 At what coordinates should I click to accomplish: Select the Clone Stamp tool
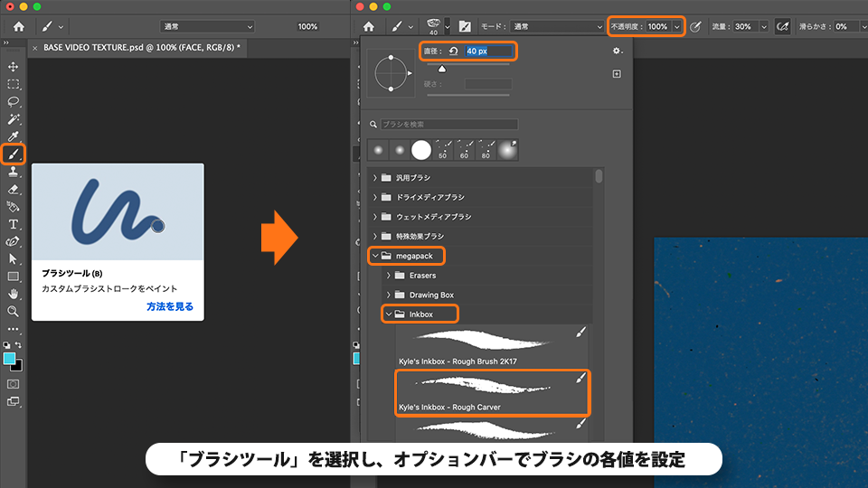pyautogui.click(x=14, y=172)
